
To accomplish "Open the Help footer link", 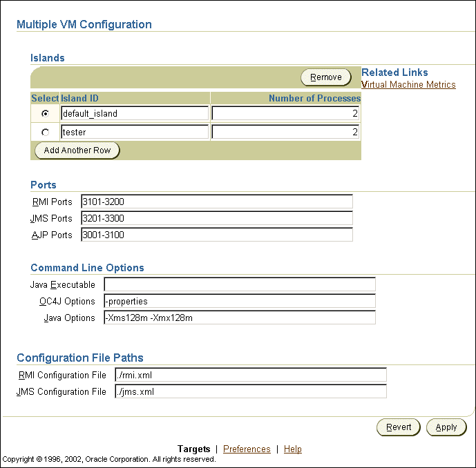I will (x=293, y=449).
